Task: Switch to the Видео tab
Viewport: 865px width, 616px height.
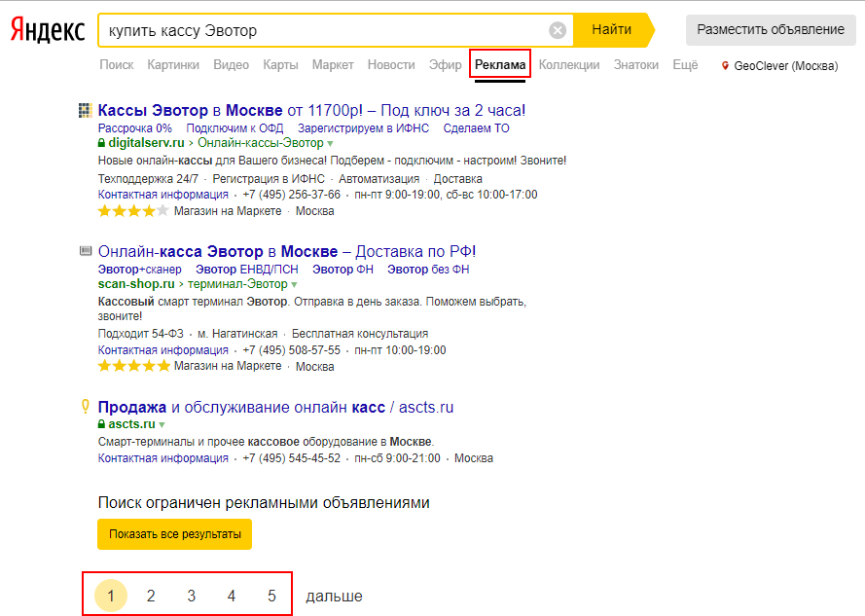Action: (232, 65)
